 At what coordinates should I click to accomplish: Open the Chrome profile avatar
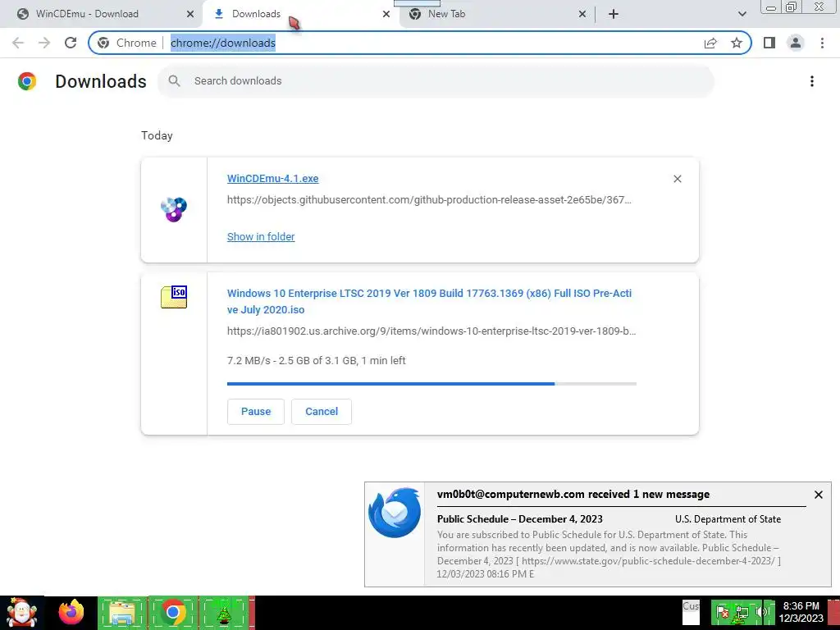[x=796, y=43]
